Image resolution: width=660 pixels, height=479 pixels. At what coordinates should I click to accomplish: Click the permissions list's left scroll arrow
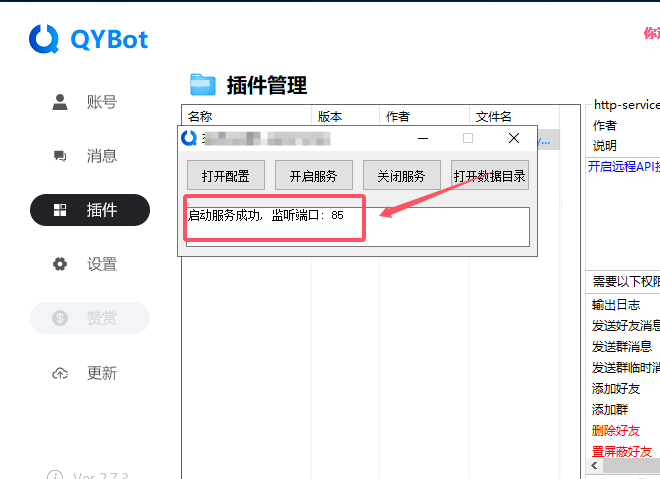pyautogui.click(x=594, y=465)
